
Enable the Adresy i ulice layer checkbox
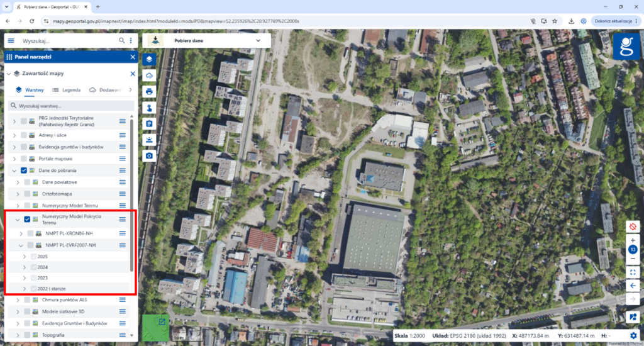pos(24,135)
